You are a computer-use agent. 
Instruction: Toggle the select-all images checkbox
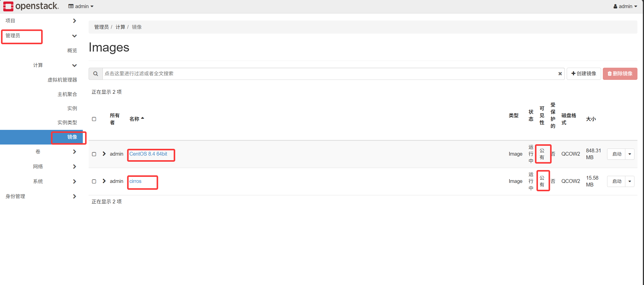[x=94, y=119]
